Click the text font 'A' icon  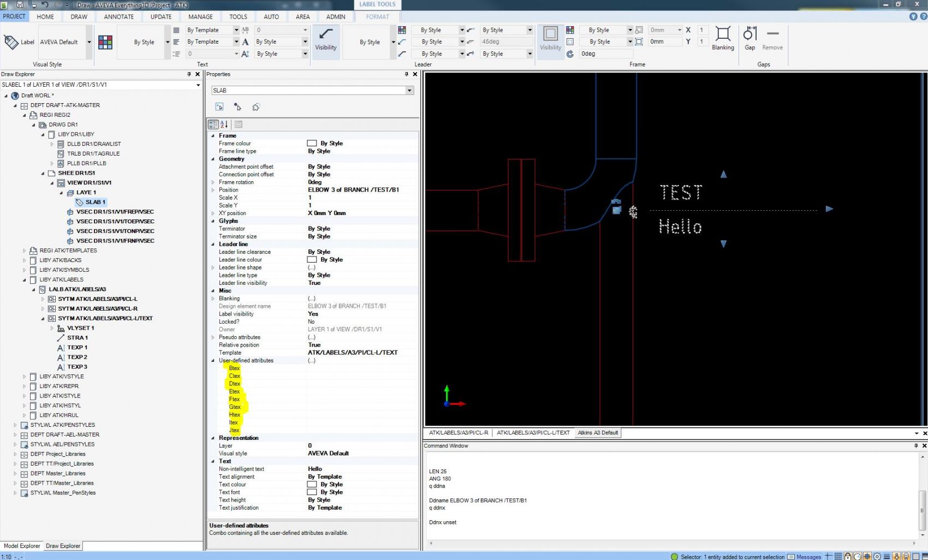245,41
